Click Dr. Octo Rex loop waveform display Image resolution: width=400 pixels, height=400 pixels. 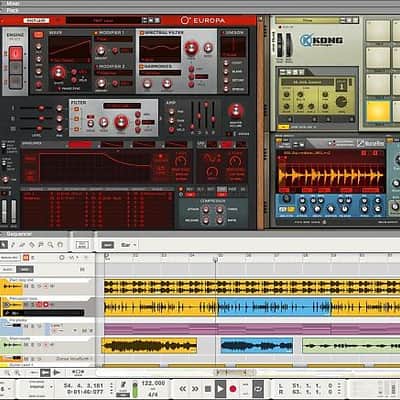pos(331,175)
